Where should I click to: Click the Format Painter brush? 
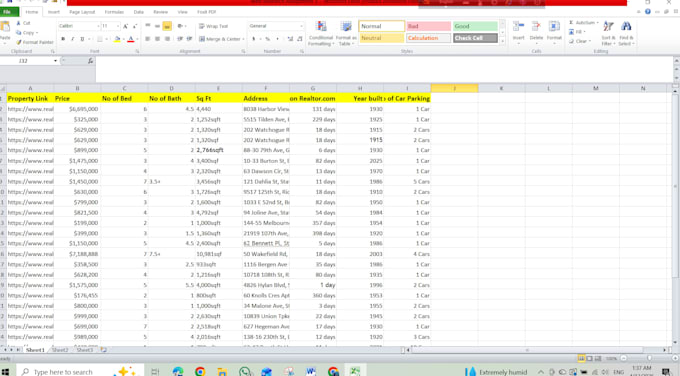click(19, 42)
